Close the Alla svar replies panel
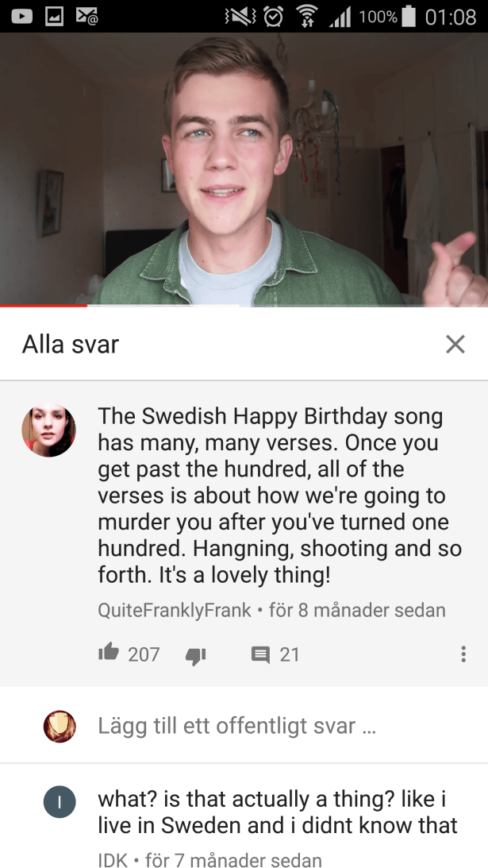The height and width of the screenshot is (868, 488). [x=455, y=345]
